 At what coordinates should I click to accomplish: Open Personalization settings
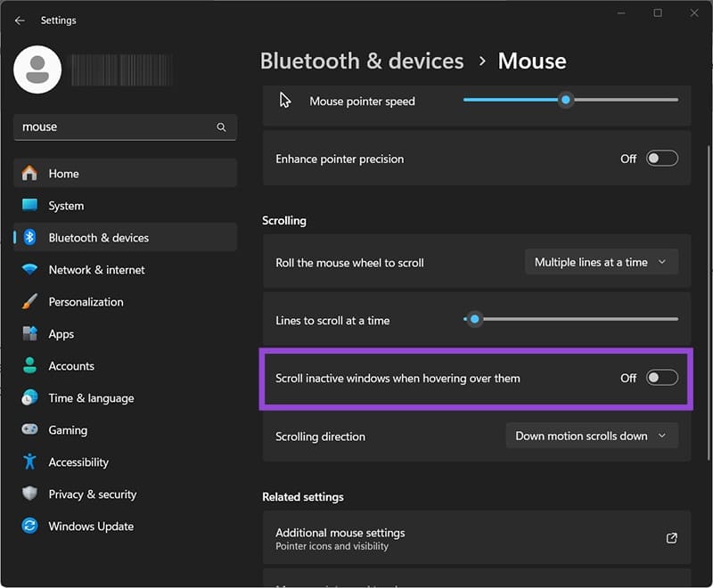(x=125, y=301)
